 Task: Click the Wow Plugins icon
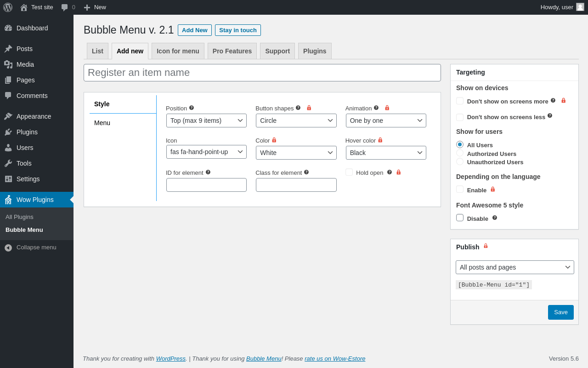[x=8, y=200]
